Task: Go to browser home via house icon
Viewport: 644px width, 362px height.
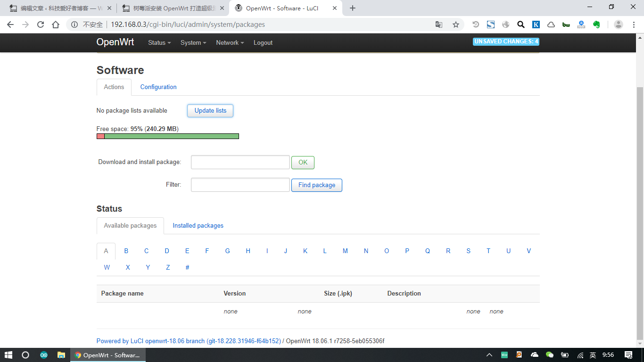Action: [56, 25]
